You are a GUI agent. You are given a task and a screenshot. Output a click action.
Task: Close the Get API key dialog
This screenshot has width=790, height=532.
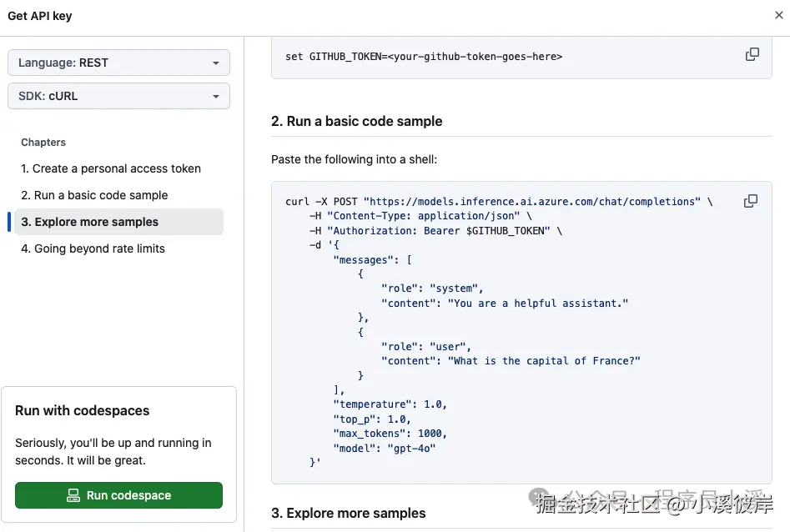778,15
